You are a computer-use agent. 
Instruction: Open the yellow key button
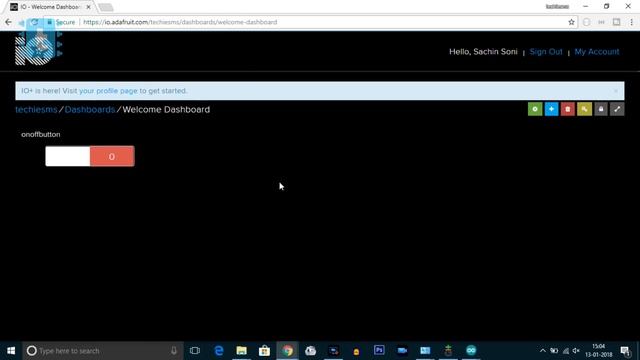coord(584,109)
